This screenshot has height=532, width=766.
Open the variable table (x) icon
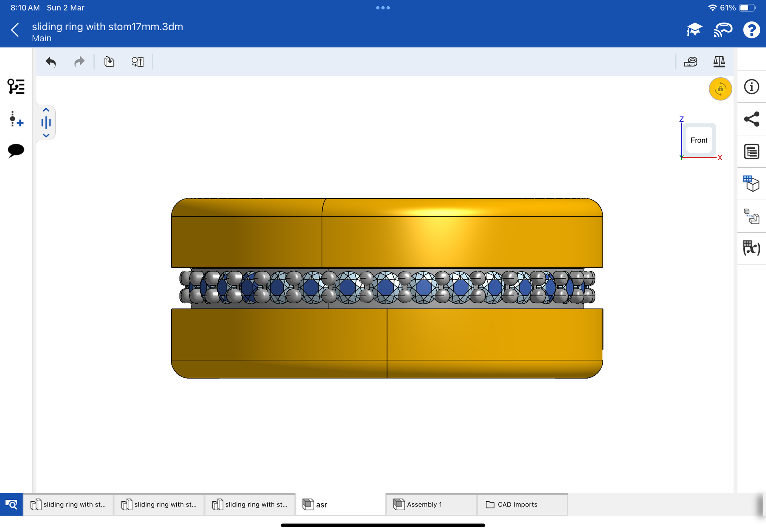pyautogui.click(x=751, y=248)
